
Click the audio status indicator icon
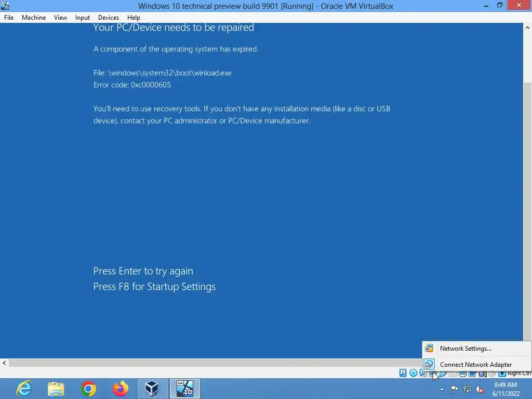click(x=422, y=373)
